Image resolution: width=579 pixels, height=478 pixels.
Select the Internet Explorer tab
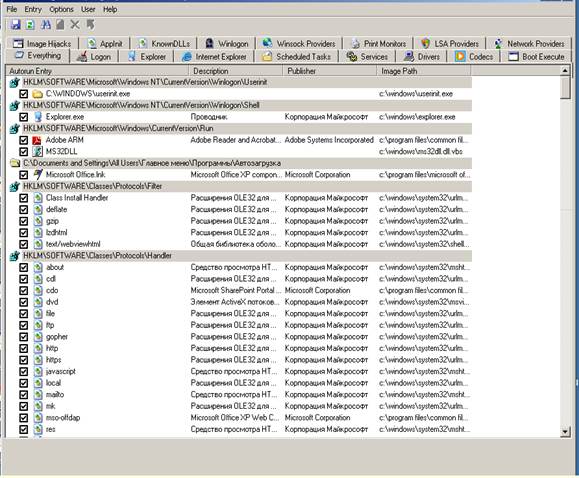(215, 57)
